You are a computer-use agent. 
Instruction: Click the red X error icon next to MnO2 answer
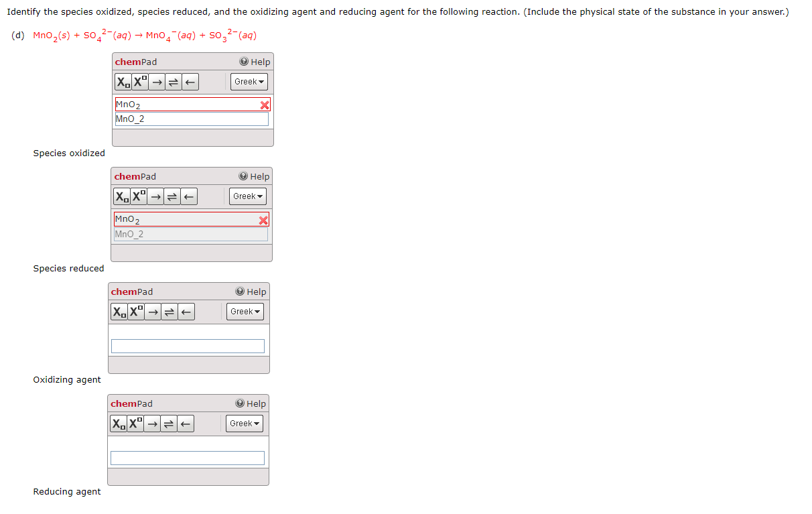264,105
